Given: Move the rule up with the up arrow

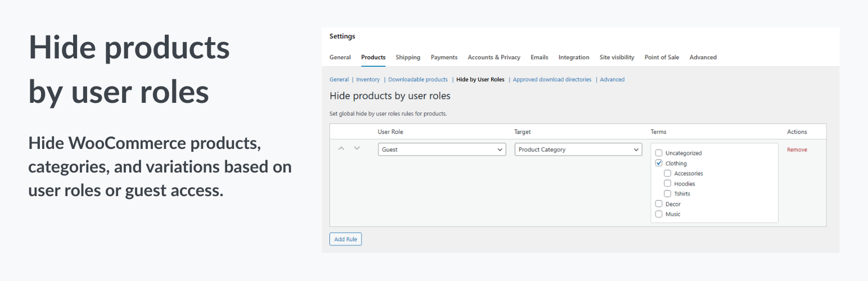Looking at the screenshot, I should pos(341,148).
